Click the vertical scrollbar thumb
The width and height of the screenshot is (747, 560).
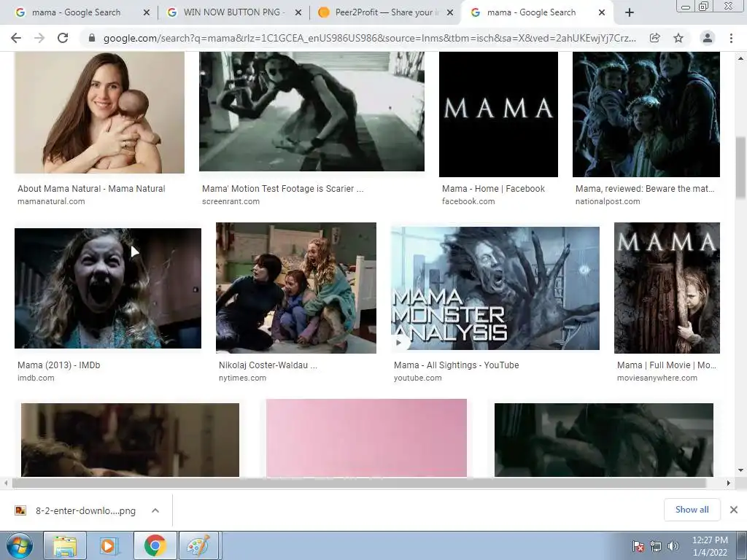tap(741, 167)
